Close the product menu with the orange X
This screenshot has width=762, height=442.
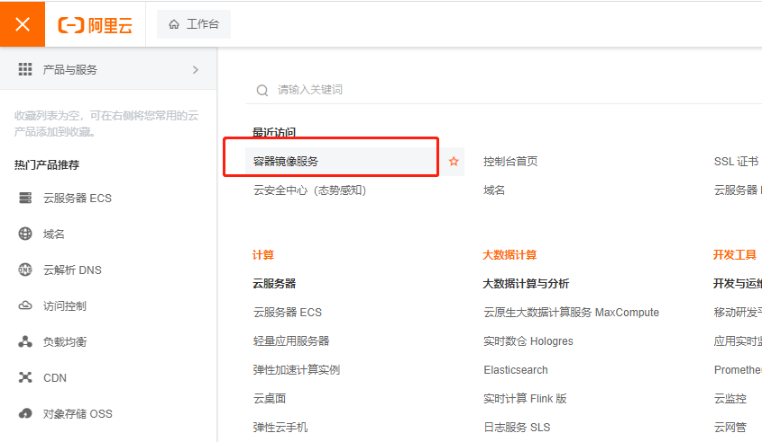pos(22,24)
